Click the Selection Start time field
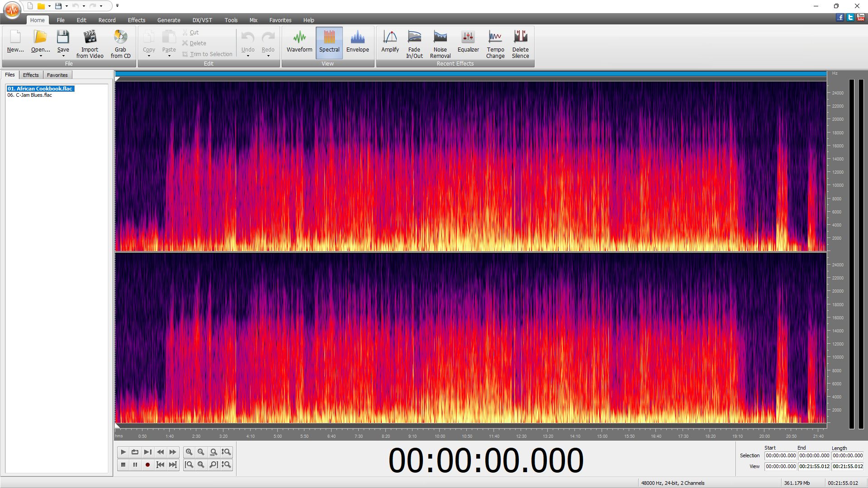 [x=780, y=456]
